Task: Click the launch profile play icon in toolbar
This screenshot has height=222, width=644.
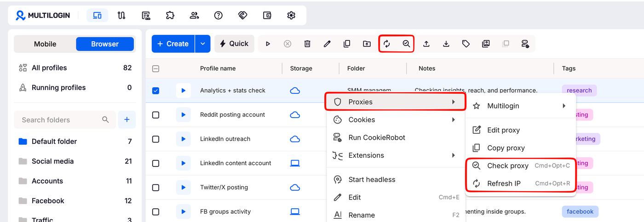Action: pyautogui.click(x=268, y=44)
